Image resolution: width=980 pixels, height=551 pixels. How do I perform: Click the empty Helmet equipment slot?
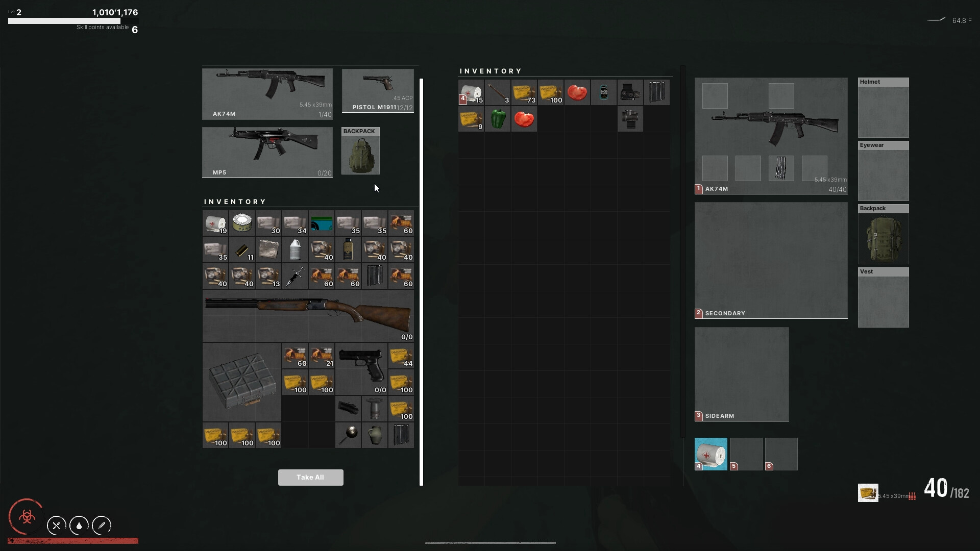click(x=883, y=111)
